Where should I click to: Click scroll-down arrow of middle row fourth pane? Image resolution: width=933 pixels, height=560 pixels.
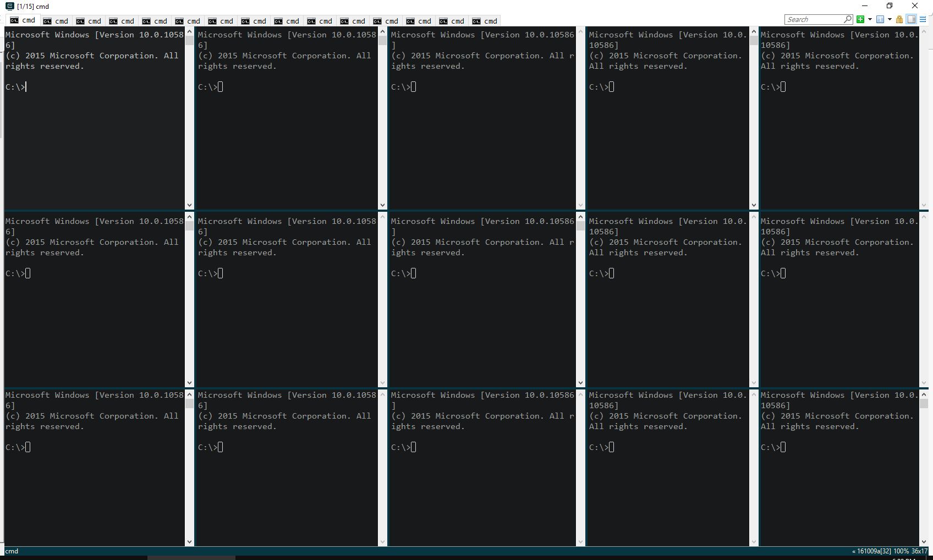click(754, 383)
